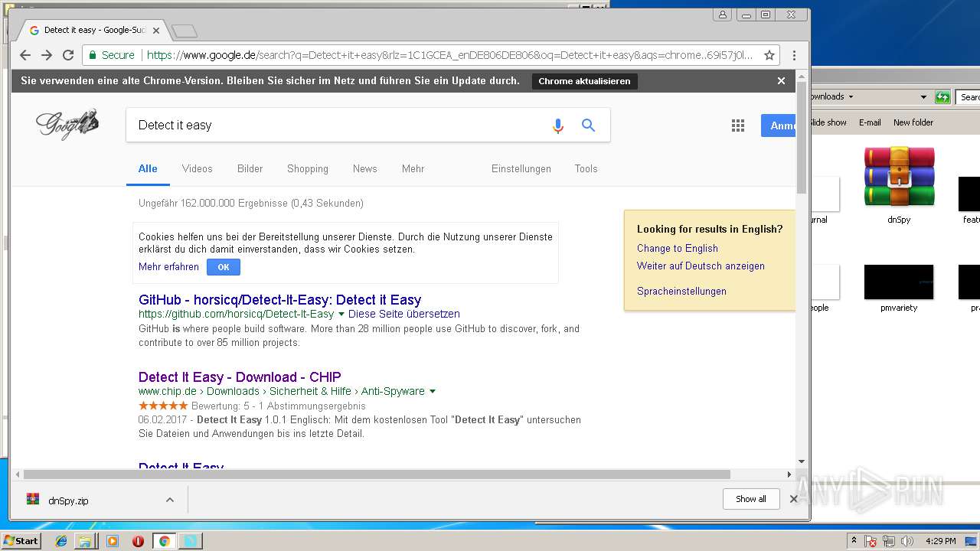This screenshot has width=980, height=551.
Task: Select pmvariety thumbnail in Explorer window
Action: tap(899, 289)
